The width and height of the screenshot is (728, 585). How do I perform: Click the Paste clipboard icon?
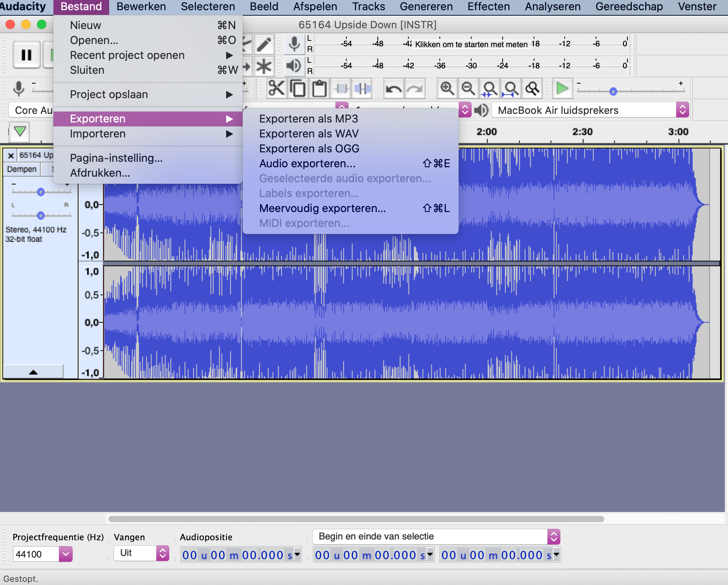(319, 88)
